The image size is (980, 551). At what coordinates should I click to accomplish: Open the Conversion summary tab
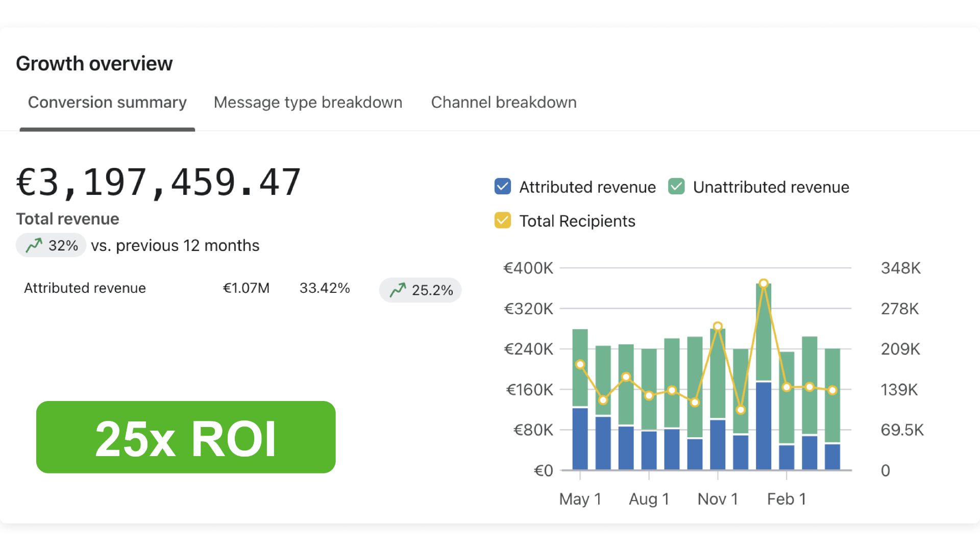pos(107,103)
